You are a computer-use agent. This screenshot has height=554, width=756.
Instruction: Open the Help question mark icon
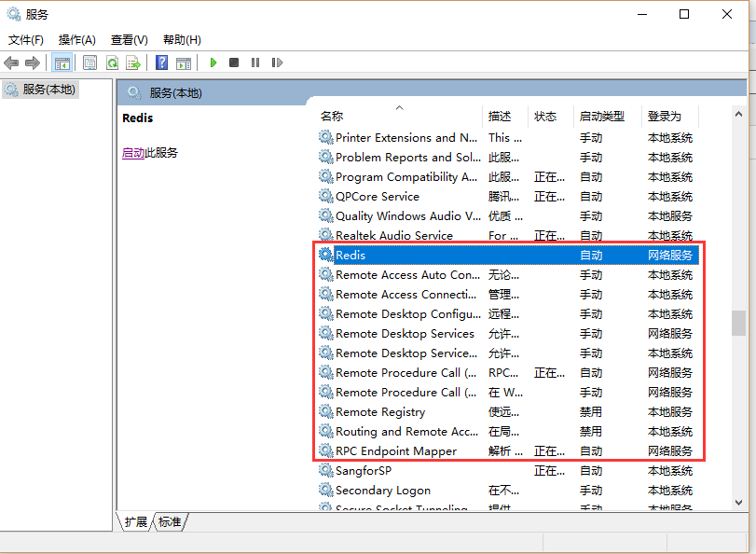pyautogui.click(x=161, y=62)
